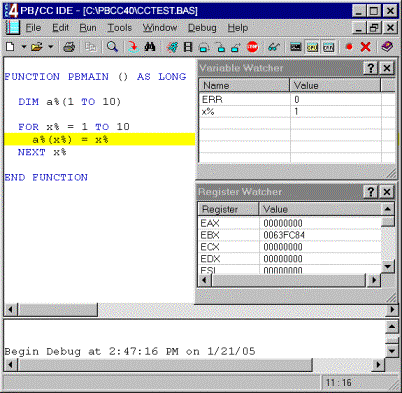Click the Register Watcher scroll down arrow

click(x=387, y=266)
